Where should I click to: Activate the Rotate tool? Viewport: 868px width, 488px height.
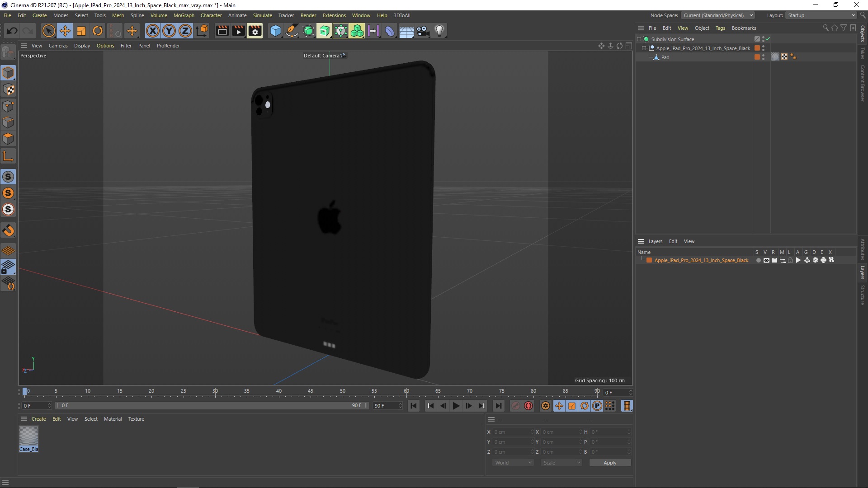click(98, 31)
